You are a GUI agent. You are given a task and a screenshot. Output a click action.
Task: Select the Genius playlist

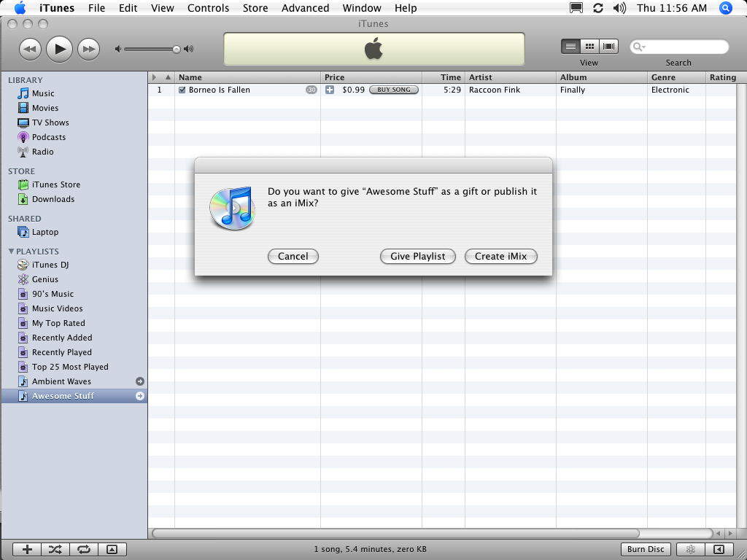44,279
